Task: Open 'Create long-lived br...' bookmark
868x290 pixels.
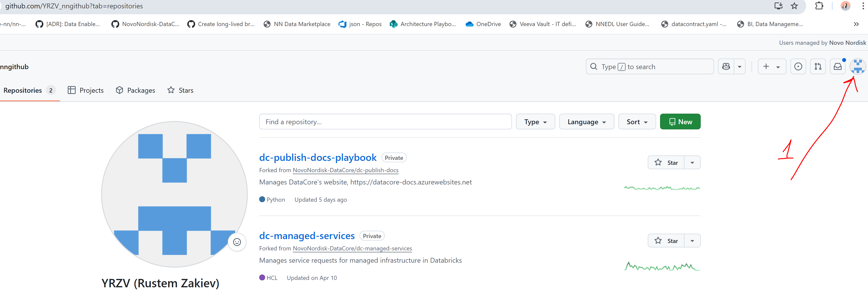Action: (221, 24)
